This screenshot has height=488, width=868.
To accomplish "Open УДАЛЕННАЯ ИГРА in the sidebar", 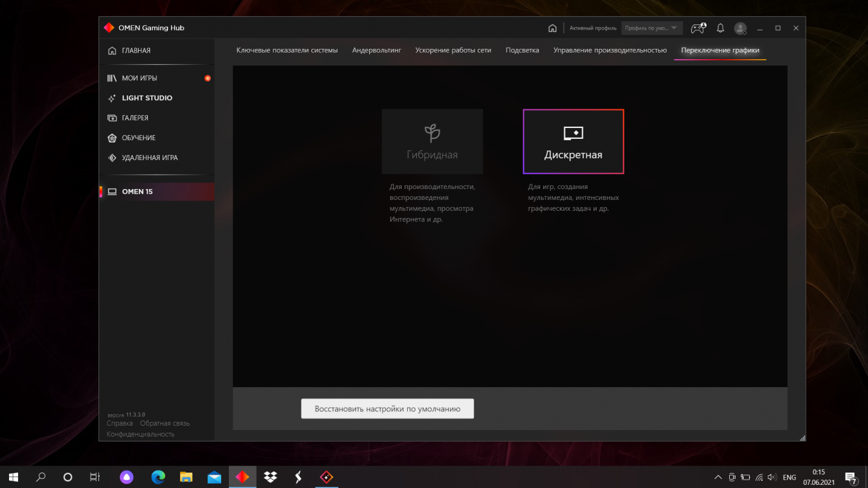I will point(157,158).
